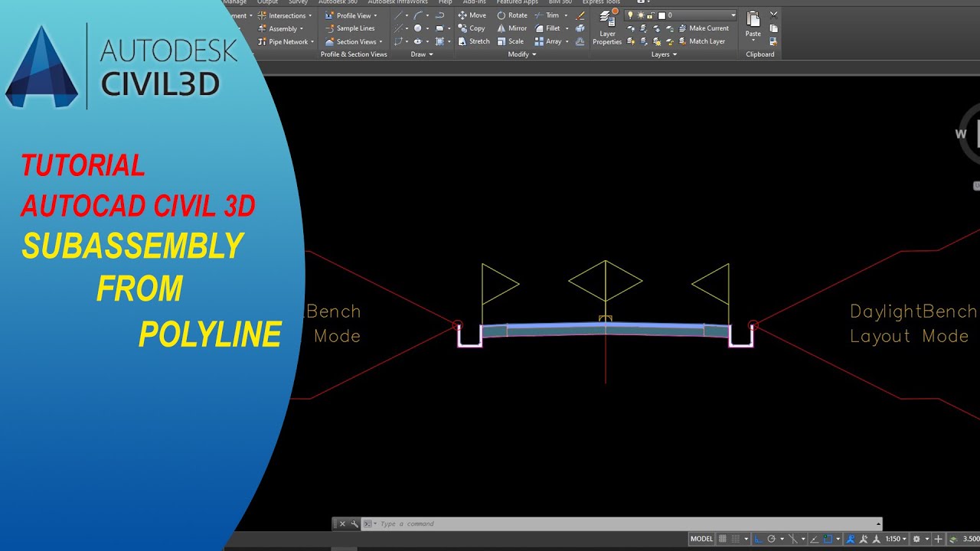Click the Fillet tool

(547, 28)
